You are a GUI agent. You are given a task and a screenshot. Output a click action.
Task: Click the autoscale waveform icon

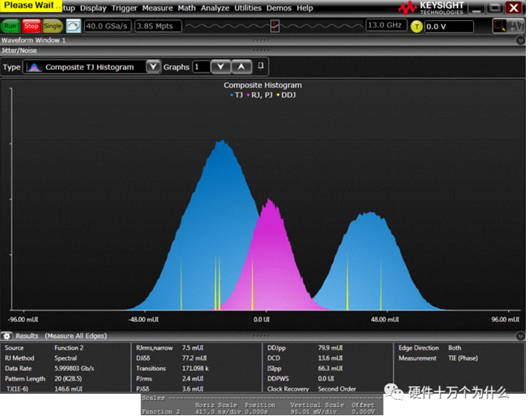coord(73,26)
